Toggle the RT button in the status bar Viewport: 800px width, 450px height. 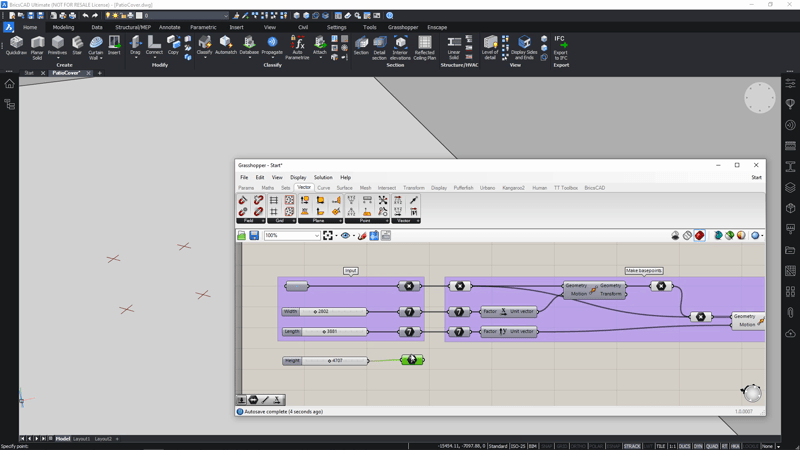coord(724,446)
